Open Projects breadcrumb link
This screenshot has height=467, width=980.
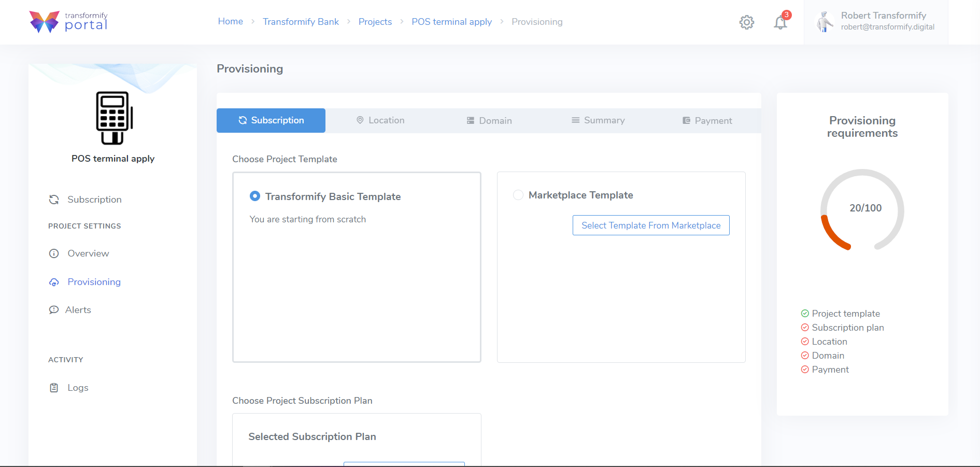click(375, 22)
